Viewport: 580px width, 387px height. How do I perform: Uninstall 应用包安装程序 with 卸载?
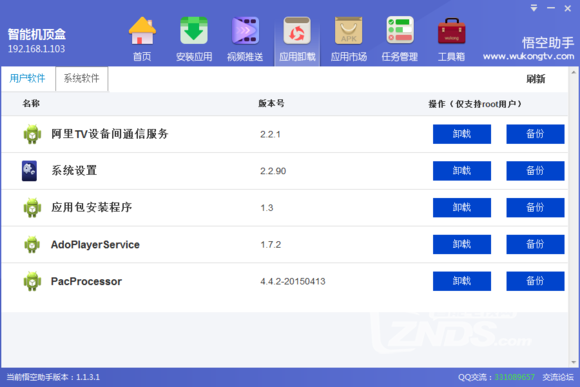[x=462, y=208]
